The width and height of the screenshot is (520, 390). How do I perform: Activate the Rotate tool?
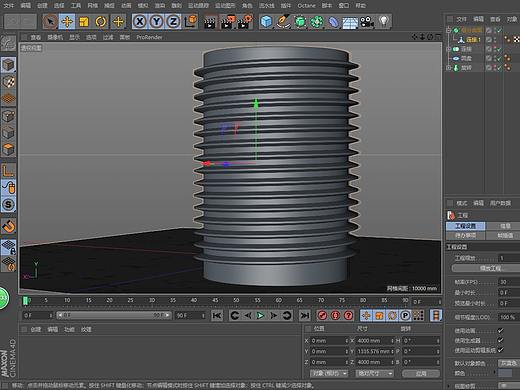pyautogui.click(x=101, y=22)
